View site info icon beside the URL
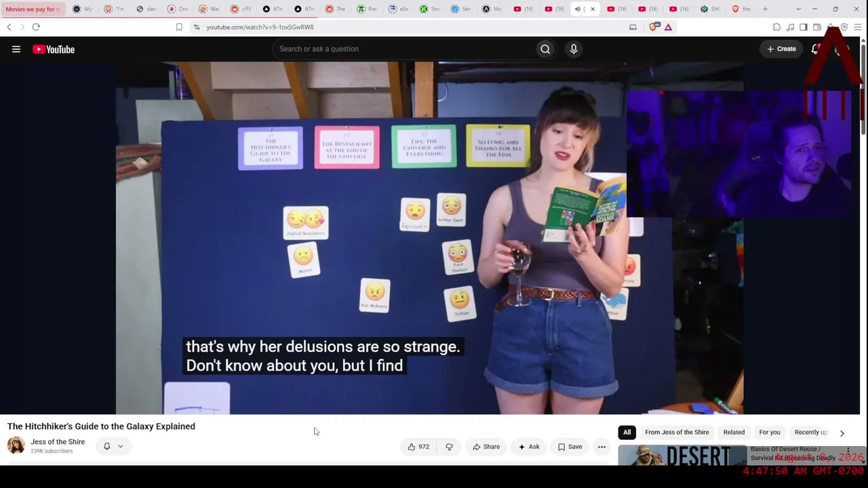This screenshot has height=488, width=868. coord(197,27)
